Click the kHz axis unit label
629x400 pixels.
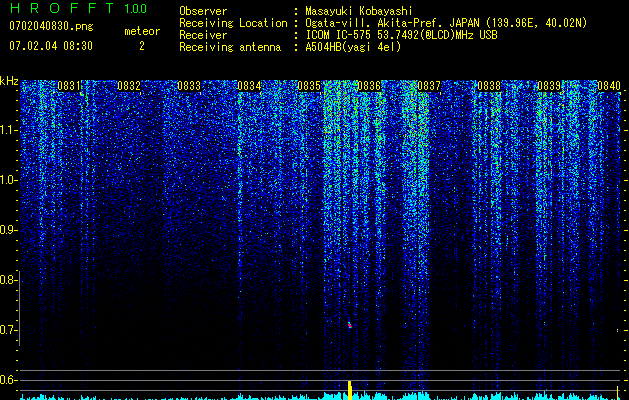tap(9, 81)
